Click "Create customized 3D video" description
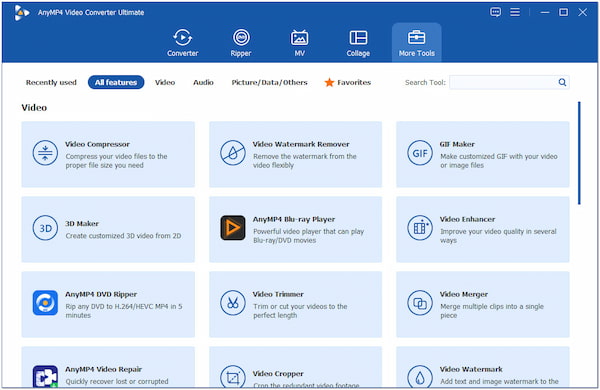The image size is (600, 390). pos(123,236)
